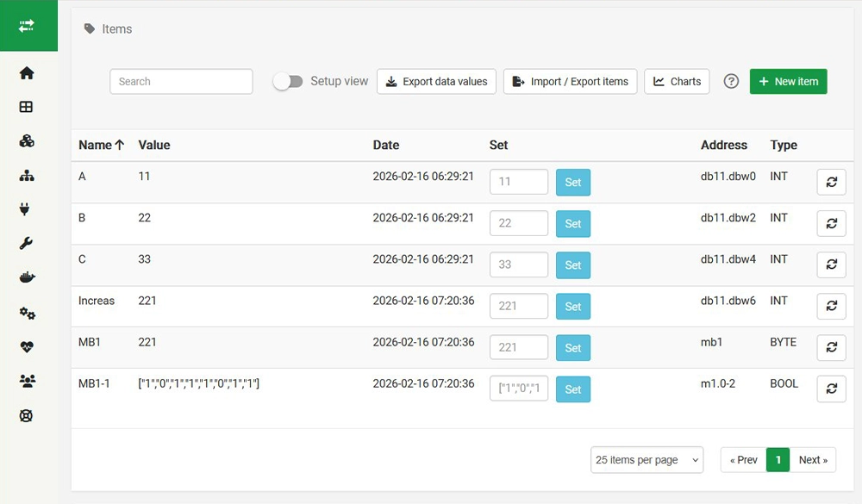The height and width of the screenshot is (504, 862).
Task: Click the Search input field
Action: pyautogui.click(x=181, y=81)
